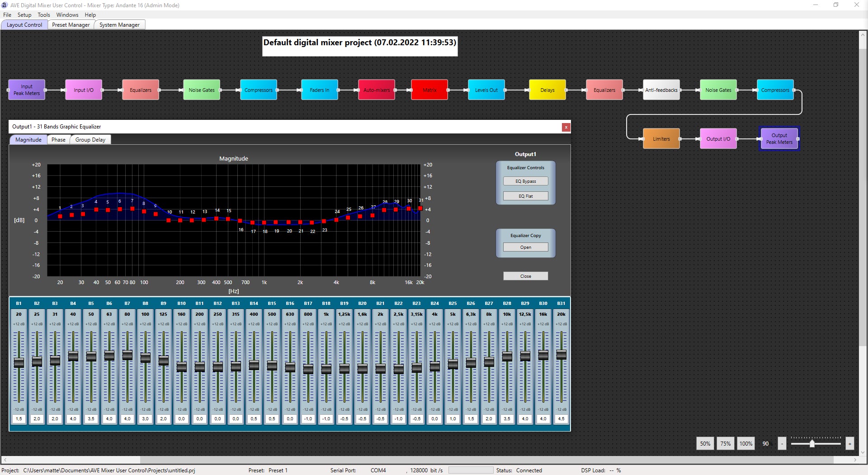Click Open under Equalizer Copy

click(526, 247)
